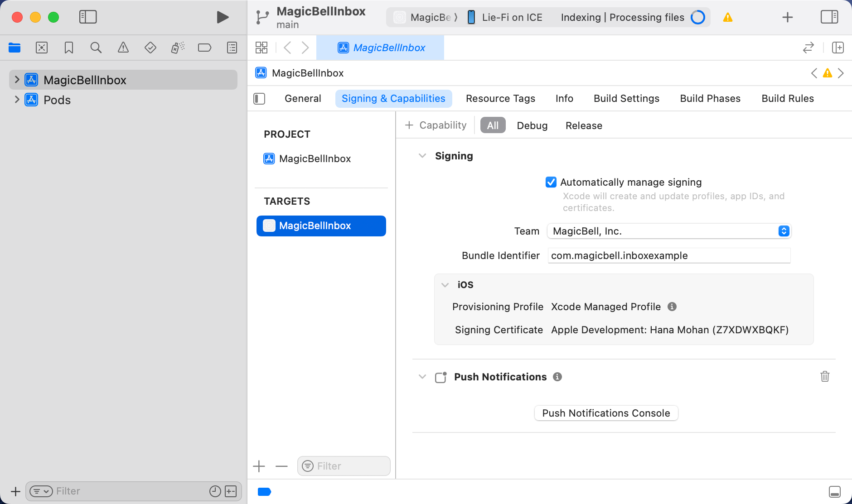Select the Debug configuration filter
This screenshot has width=852, height=504.
(532, 125)
